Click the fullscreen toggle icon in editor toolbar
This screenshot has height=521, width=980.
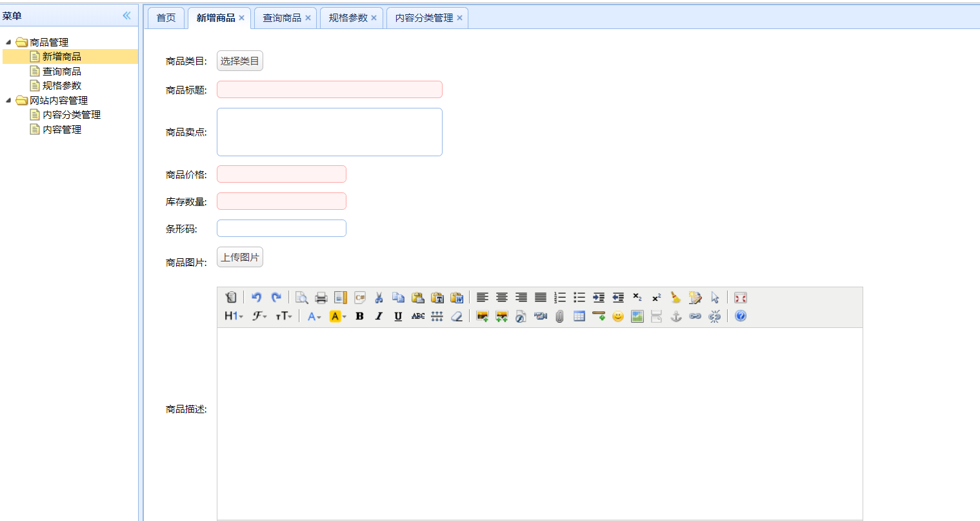tap(741, 298)
